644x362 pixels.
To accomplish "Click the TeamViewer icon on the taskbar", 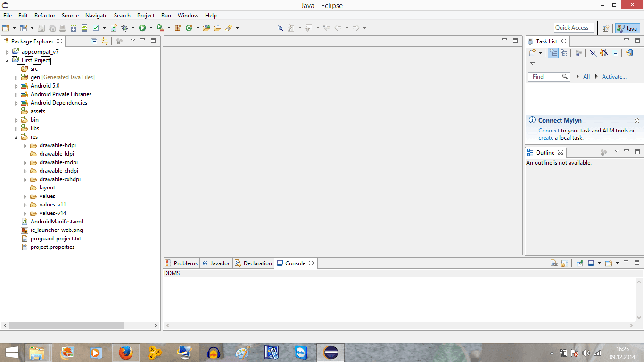I will coord(300,353).
